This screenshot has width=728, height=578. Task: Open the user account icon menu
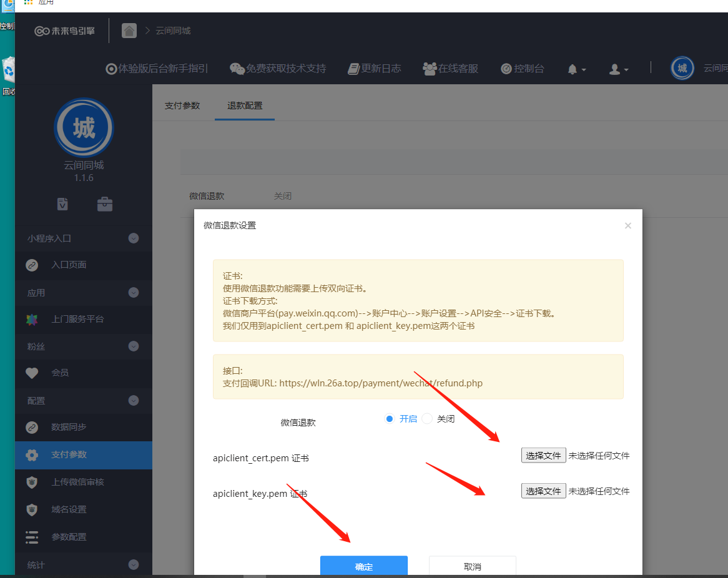pos(618,69)
